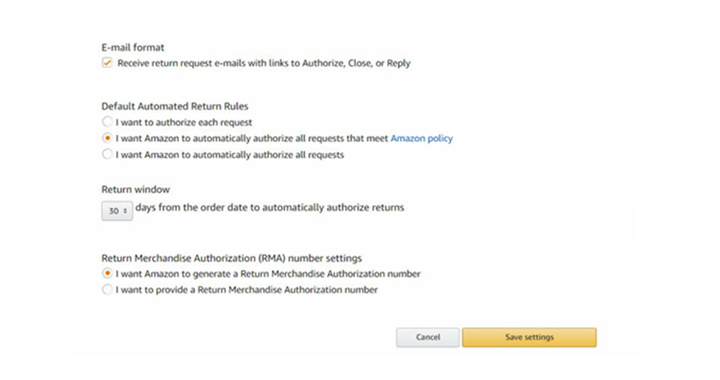
Task: Select radio for requests meeting Amazon policy
Action: (x=107, y=138)
